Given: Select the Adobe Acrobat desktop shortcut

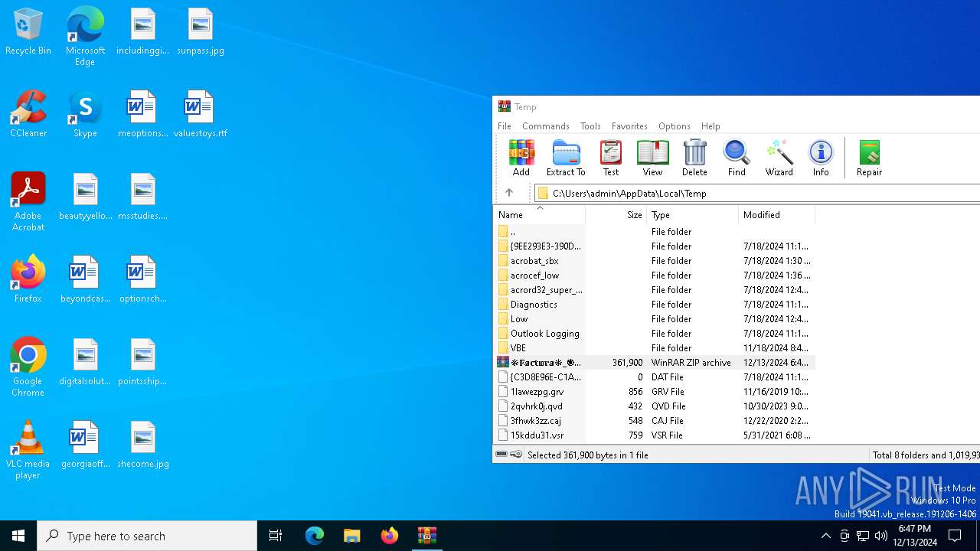Looking at the screenshot, I should [28, 202].
